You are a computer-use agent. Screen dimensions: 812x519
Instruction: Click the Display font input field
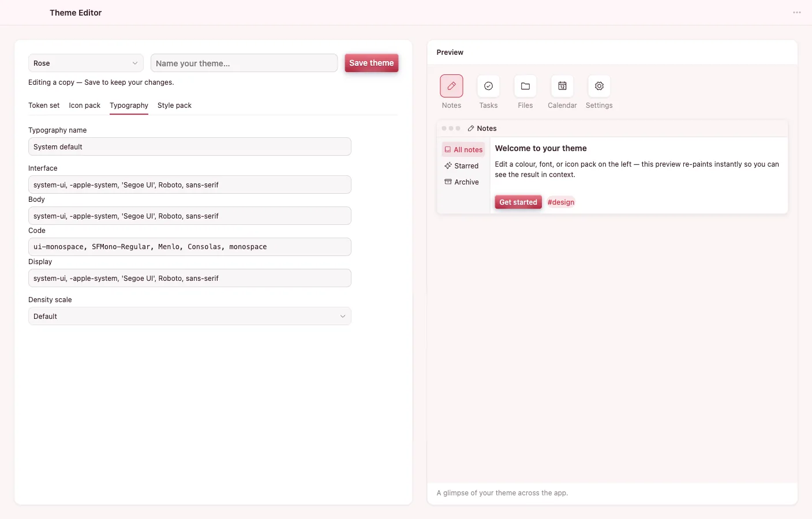190,278
